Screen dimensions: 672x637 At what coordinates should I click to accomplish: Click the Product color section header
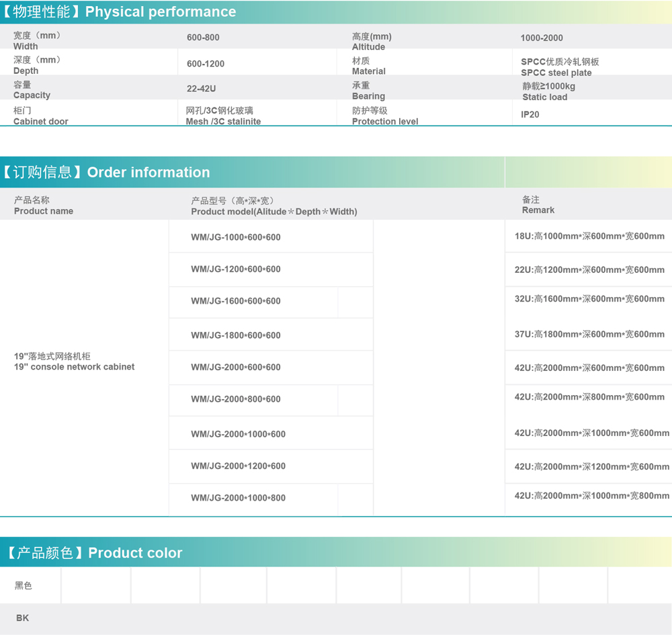point(94,553)
